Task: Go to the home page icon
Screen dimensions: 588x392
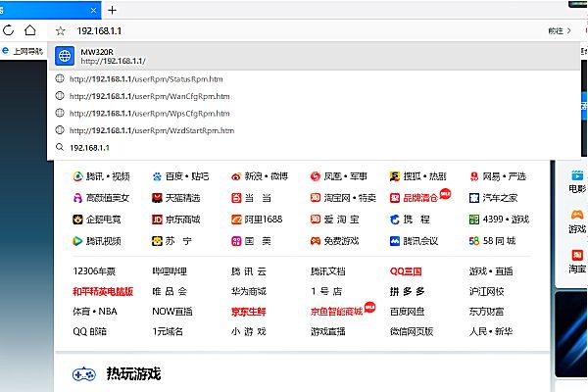Action: (x=30, y=30)
